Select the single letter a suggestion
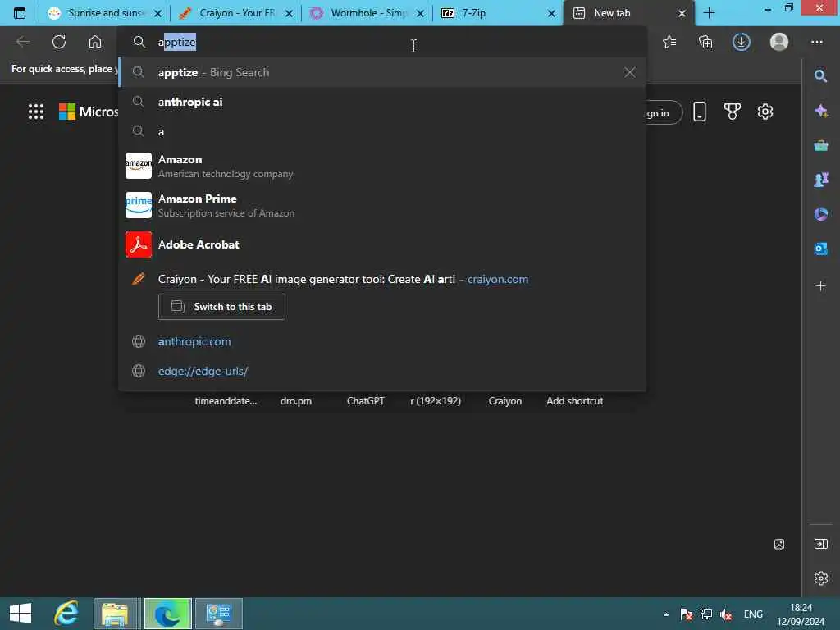 coord(382,131)
